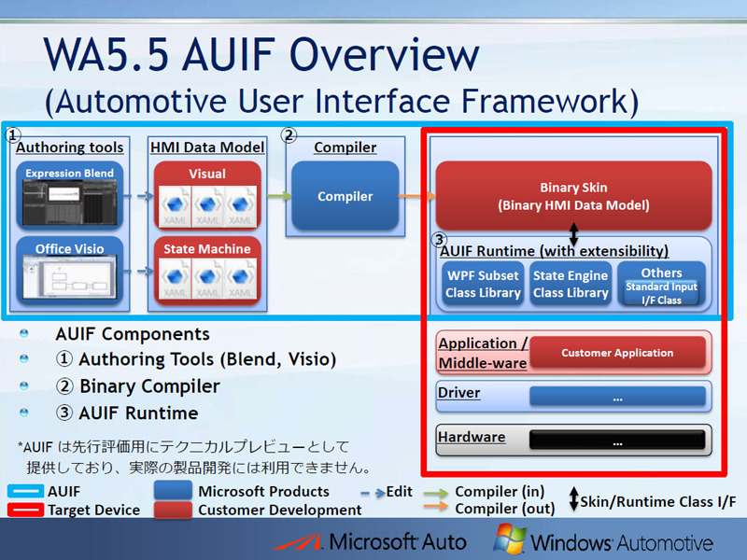This screenshot has width=747, height=560.
Task: Click the Driver label text
Action: click(x=458, y=392)
